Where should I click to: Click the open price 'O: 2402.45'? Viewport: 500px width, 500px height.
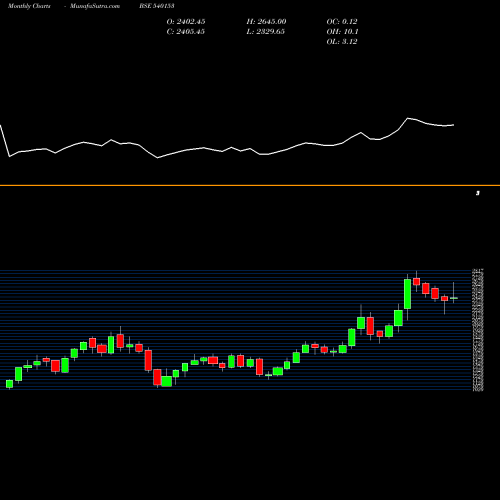pos(186,22)
